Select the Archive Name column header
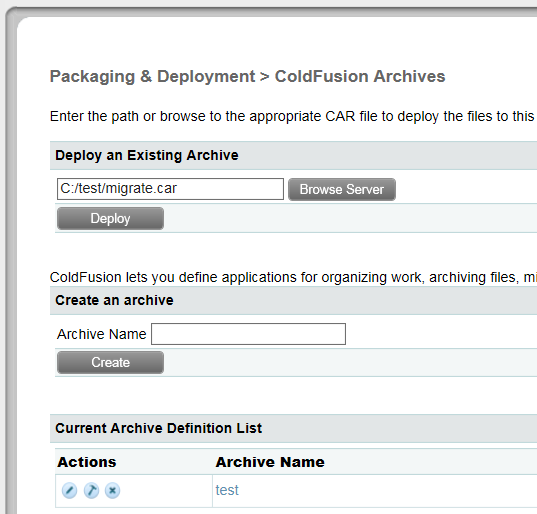Viewport: 537px width, 514px height. pos(270,462)
